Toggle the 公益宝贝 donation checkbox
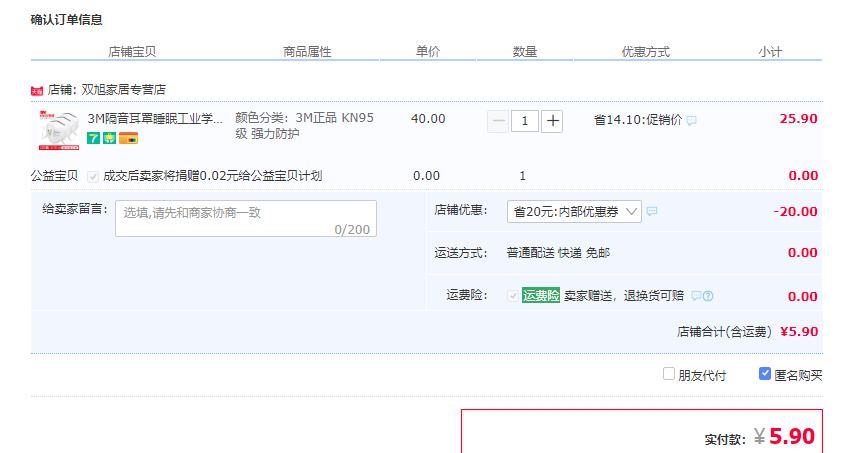This screenshot has width=848, height=453. [93, 177]
